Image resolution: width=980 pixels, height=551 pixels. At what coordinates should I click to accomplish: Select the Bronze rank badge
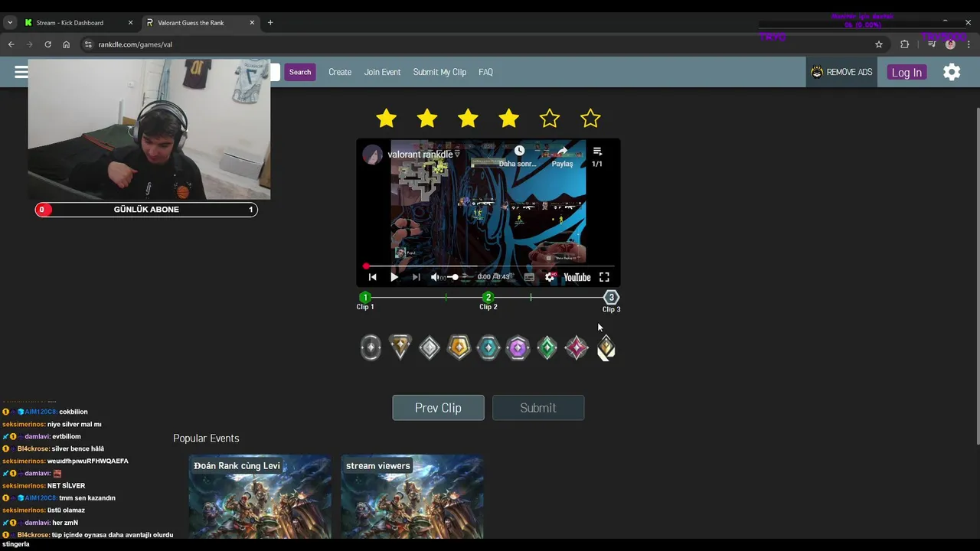click(x=400, y=347)
